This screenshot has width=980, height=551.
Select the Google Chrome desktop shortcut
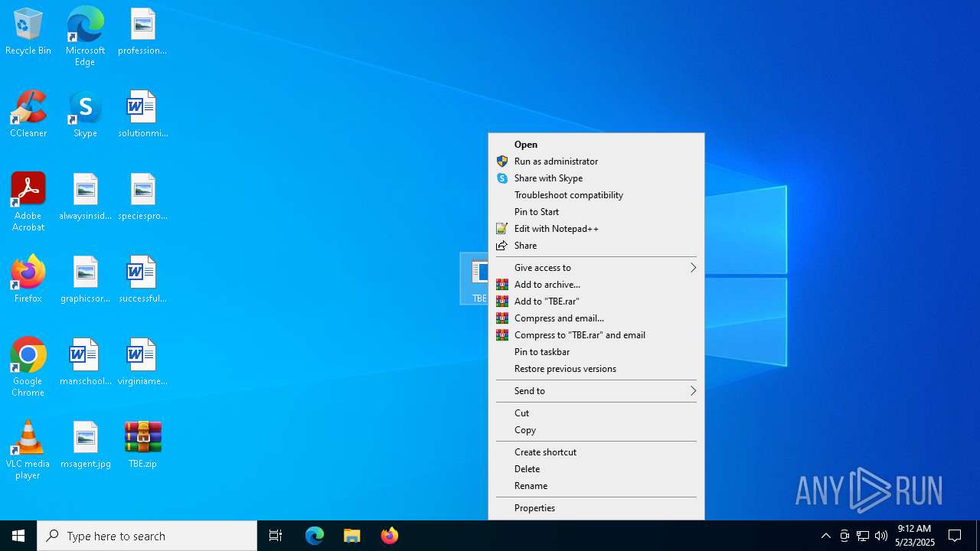tap(28, 367)
